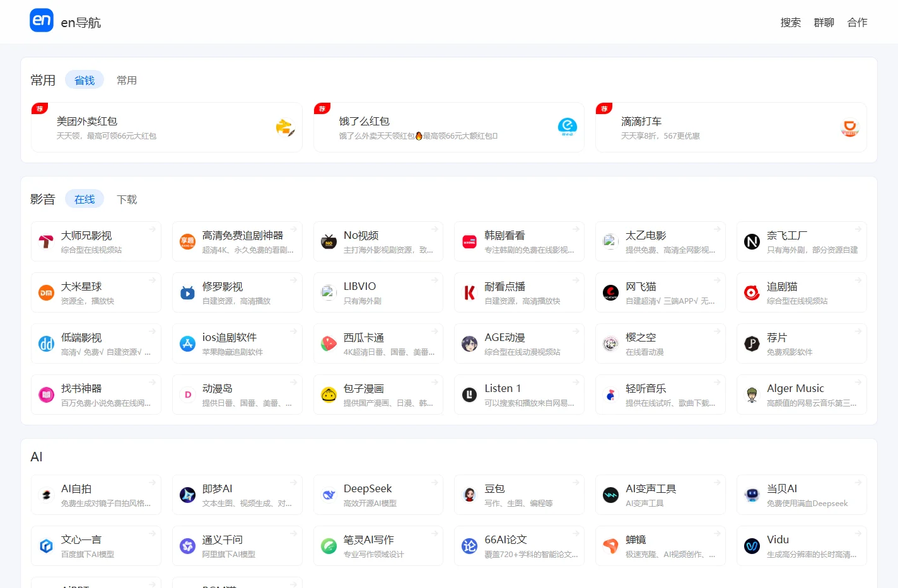Click the 修罗影视 icon
This screenshot has height=588, width=898.
pos(187,292)
